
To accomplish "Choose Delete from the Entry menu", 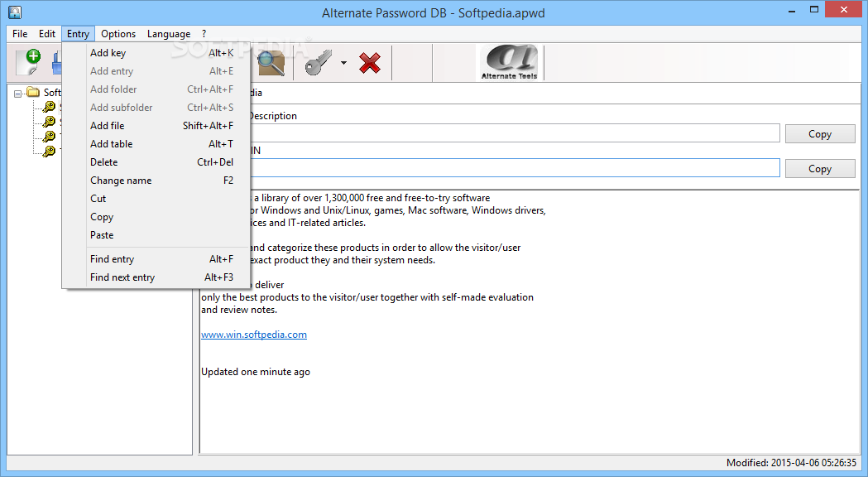I will pos(156,162).
